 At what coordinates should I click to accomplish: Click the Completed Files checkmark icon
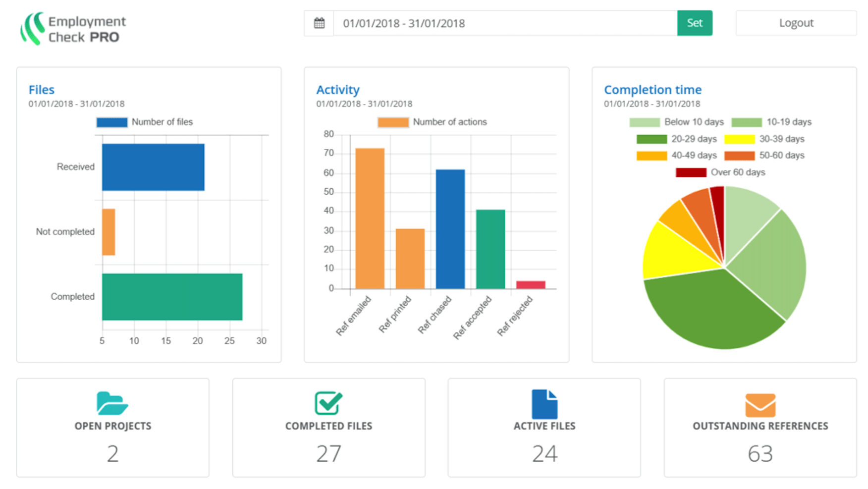coord(328,403)
